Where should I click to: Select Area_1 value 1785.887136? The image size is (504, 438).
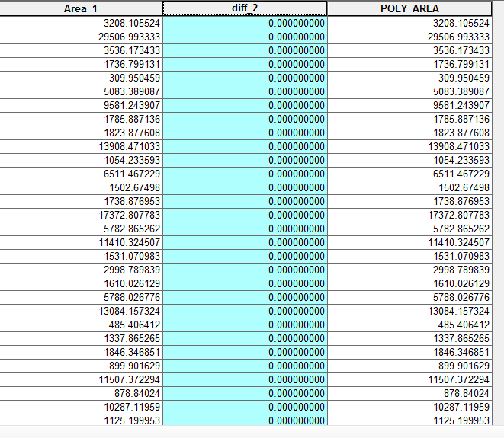pyautogui.click(x=132, y=119)
